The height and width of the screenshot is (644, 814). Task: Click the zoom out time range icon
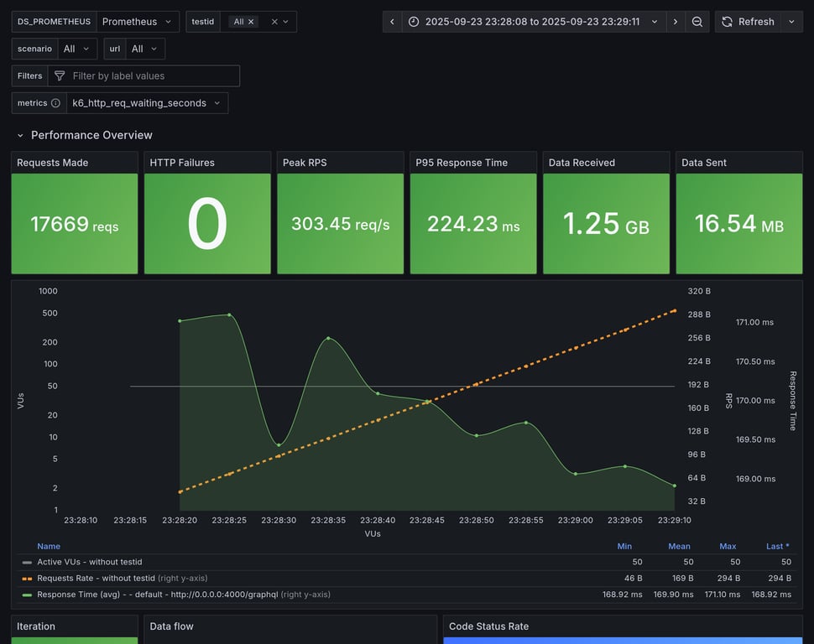click(x=697, y=22)
